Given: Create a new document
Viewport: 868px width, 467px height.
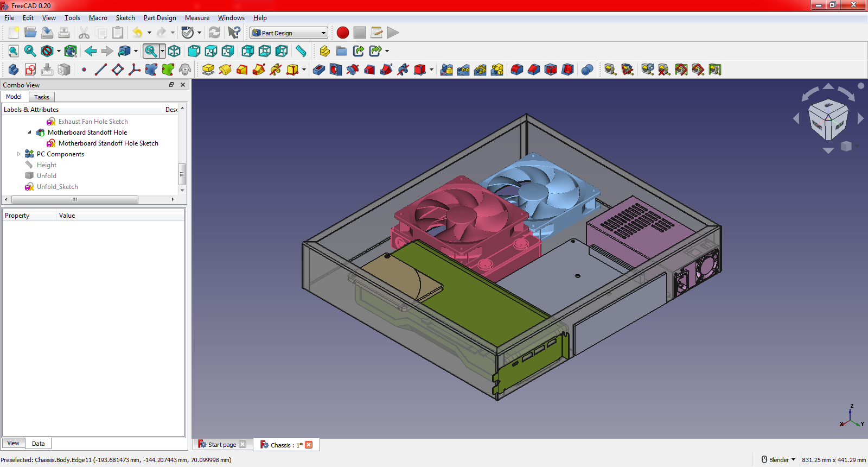Looking at the screenshot, I should [14, 33].
